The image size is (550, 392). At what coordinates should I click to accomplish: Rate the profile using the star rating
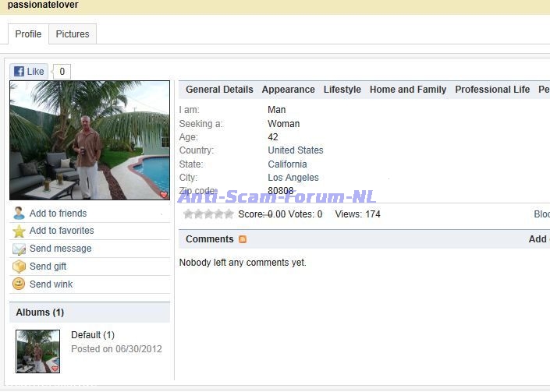[208, 214]
